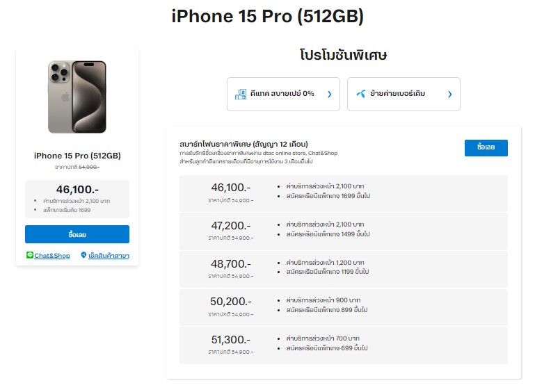Select the 47,200.- price plan row

coord(343,231)
